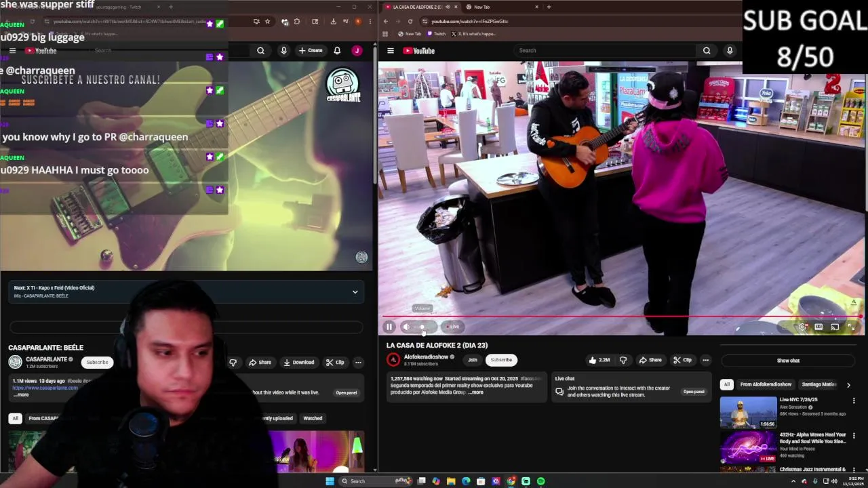Screen dimensions: 868x488
Task: Focus the right window's YouTube search field
Action: (x=605, y=51)
